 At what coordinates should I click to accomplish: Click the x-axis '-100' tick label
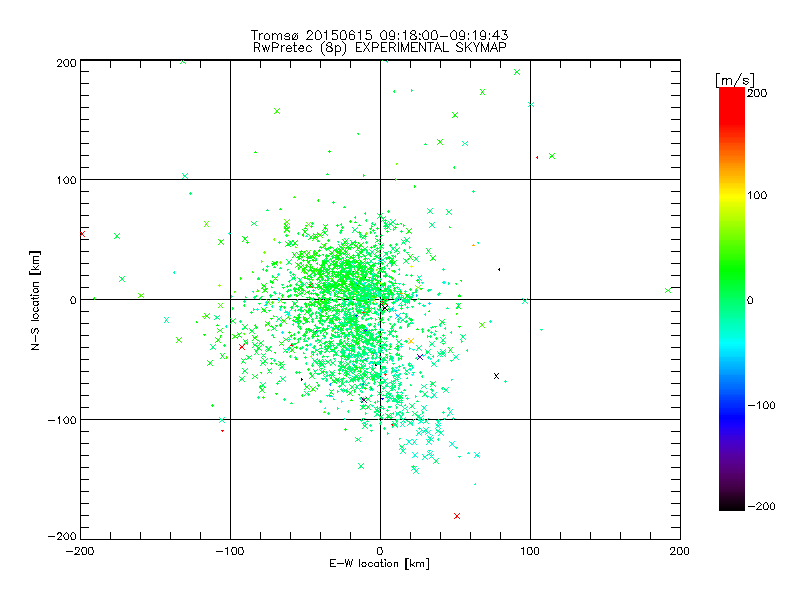tap(230, 552)
